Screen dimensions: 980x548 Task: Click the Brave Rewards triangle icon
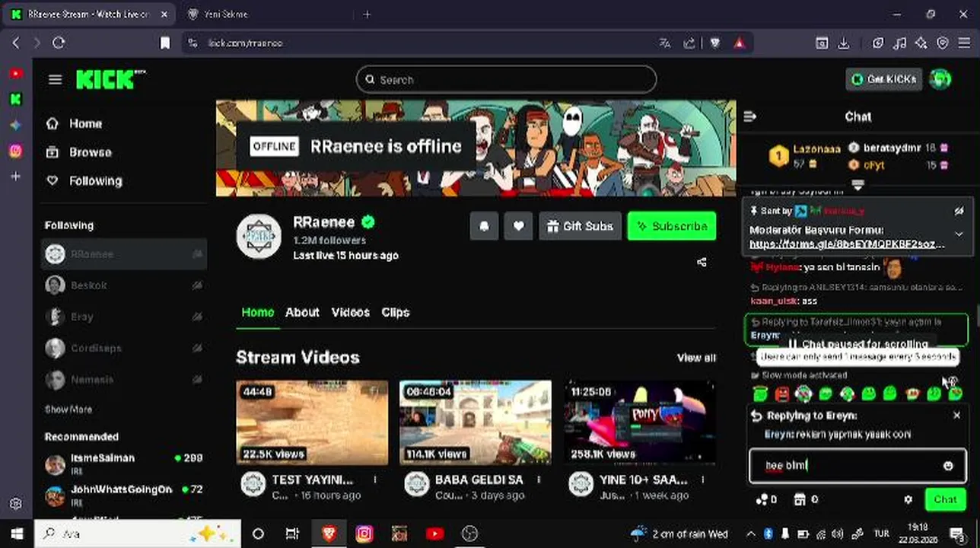coord(739,43)
